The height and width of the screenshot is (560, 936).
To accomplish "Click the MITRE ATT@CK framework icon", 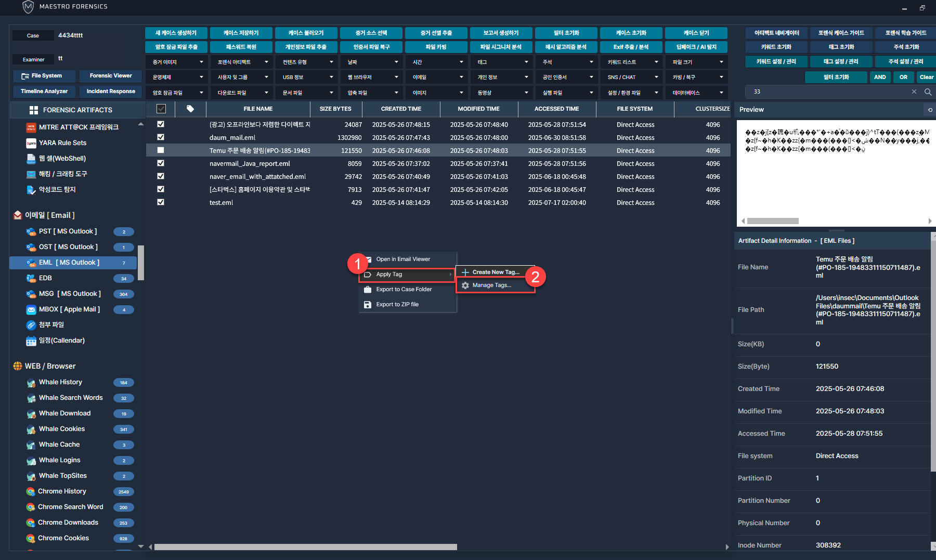I will [31, 127].
